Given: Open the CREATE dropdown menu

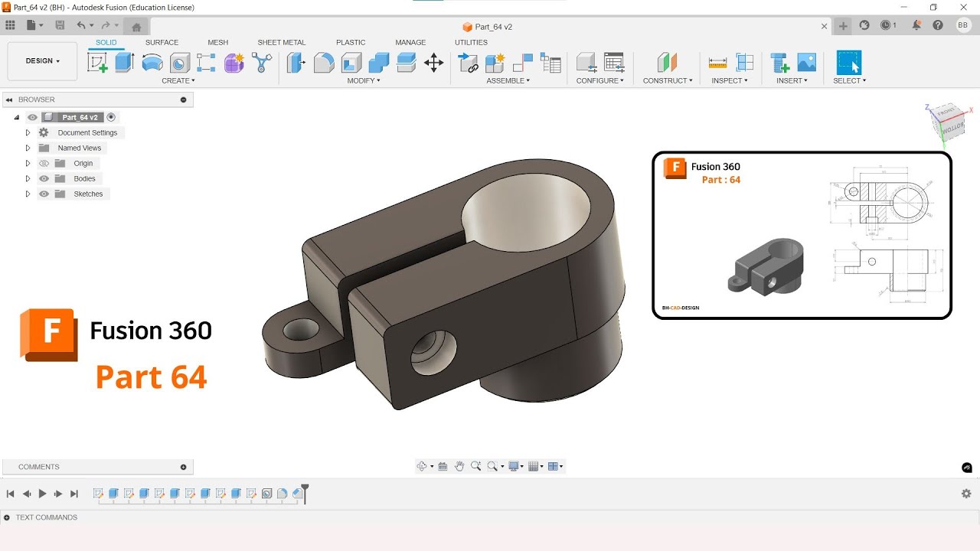Looking at the screenshot, I should click(178, 80).
